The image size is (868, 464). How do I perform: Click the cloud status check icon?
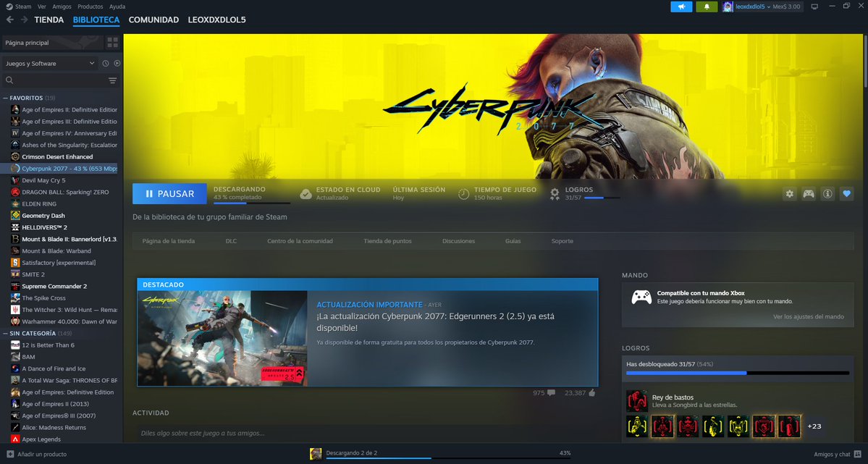pos(306,194)
